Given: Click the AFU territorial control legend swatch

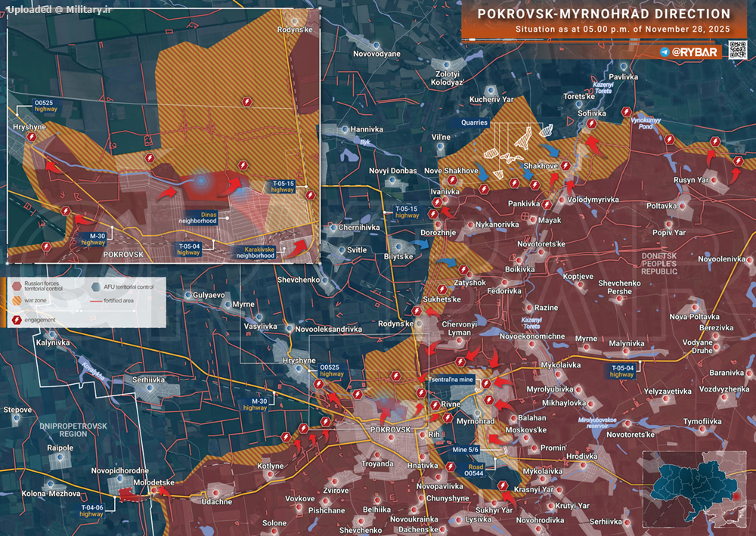Looking at the screenshot, I should pos(95,287).
